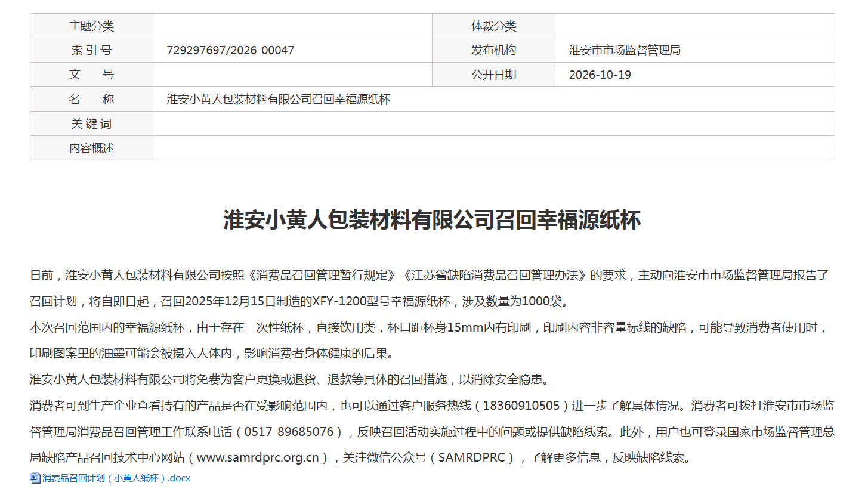Image resolution: width=868 pixels, height=492 pixels.
Task: Click the 索引号 label cell
Action: pyautogui.click(x=91, y=50)
